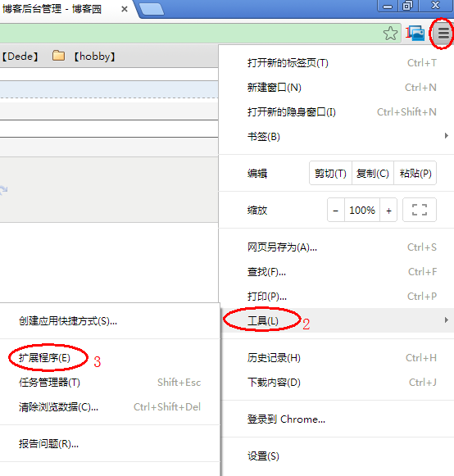Image resolution: width=454 pixels, height=476 pixels.
Task: Click the image extension icon in the toolbar
Action: 416,33
